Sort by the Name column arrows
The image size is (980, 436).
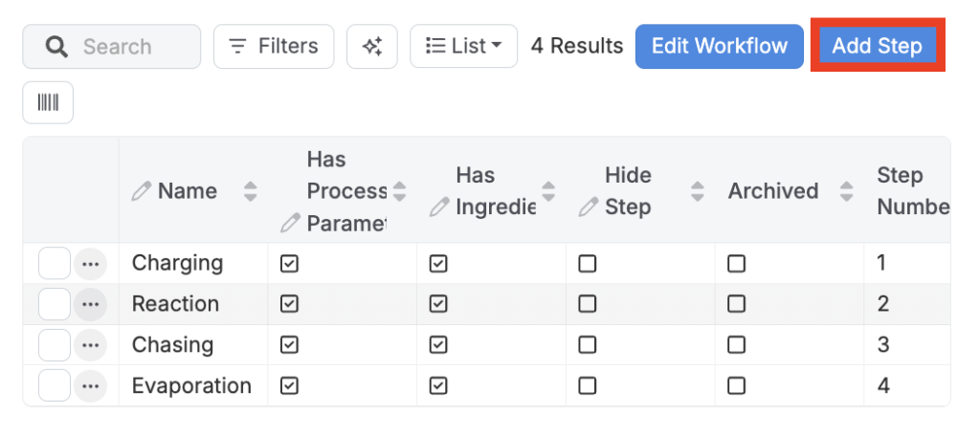click(251, 191)
